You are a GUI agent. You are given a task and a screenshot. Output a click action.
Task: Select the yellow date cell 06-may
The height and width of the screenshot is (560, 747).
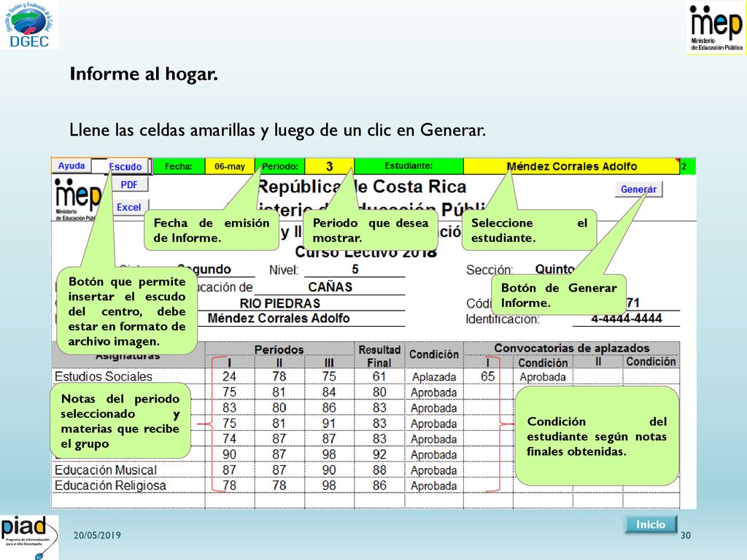(230, 166)
